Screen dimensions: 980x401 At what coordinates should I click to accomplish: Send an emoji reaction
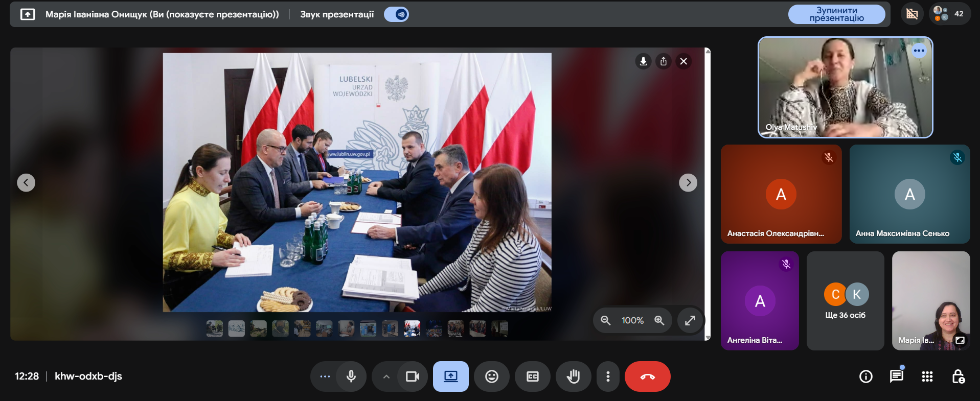click(x=491, y=376)
